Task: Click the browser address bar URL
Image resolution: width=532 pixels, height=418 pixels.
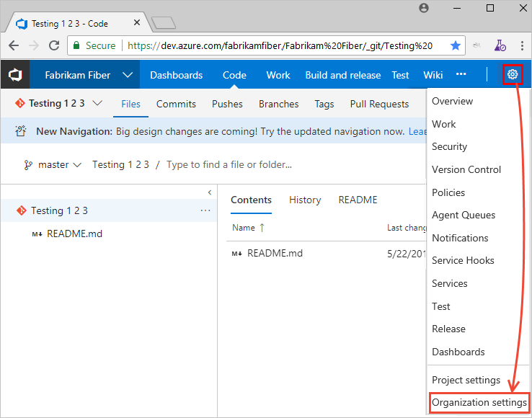Action: (x=280, y=45)
